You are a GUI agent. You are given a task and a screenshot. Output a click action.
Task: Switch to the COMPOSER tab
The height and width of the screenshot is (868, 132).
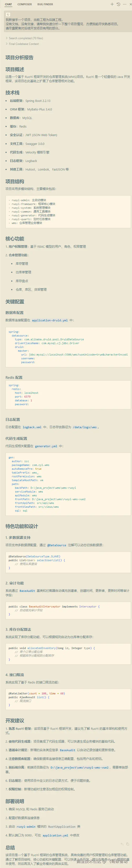25,4
